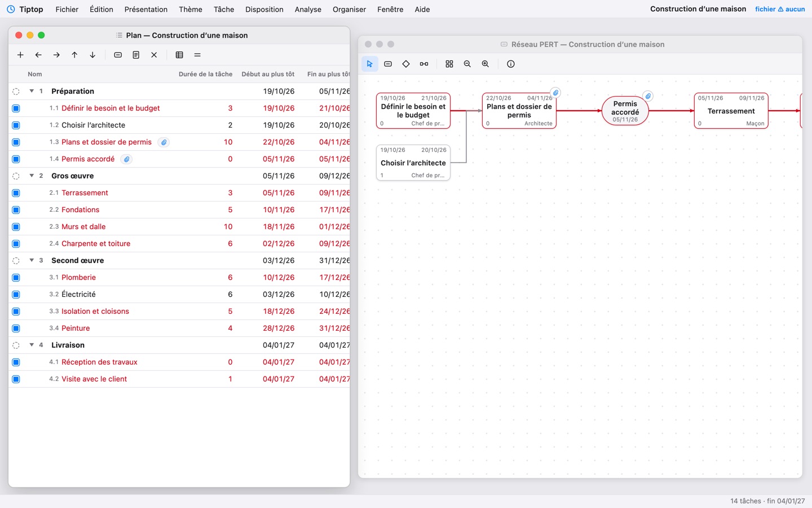Click the Durée de la tâche column header
The image size is (812, 508).
(x=205, y=74)
